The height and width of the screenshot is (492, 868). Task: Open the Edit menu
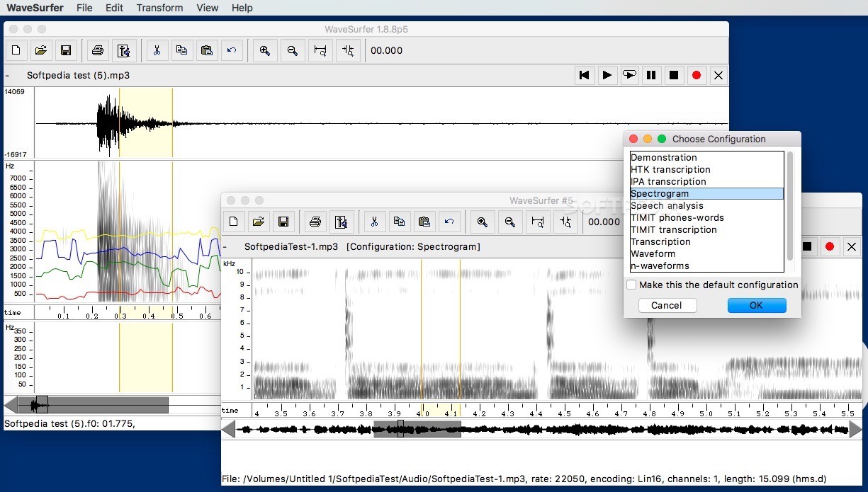[x=114, y=8]
